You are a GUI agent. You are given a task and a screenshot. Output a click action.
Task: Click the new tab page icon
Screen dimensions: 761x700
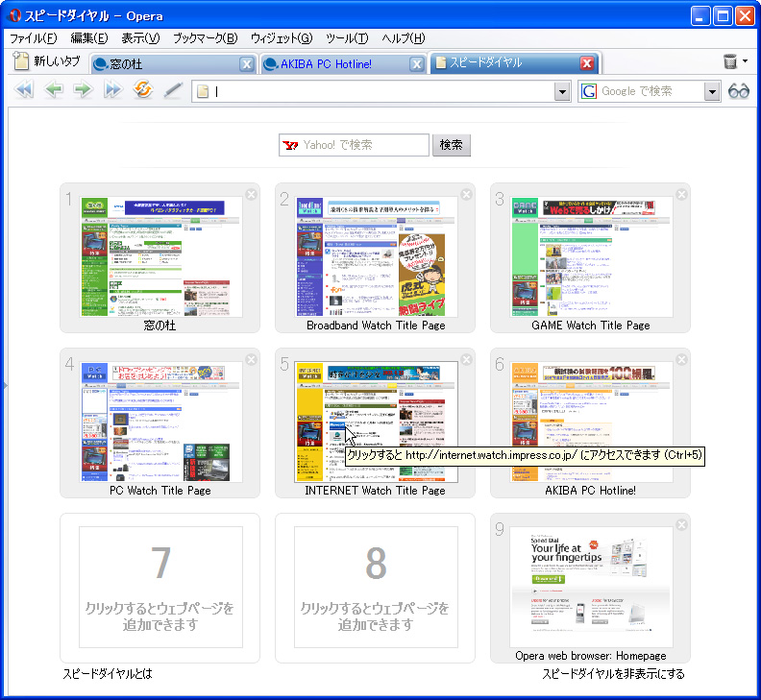coord(21,60)
